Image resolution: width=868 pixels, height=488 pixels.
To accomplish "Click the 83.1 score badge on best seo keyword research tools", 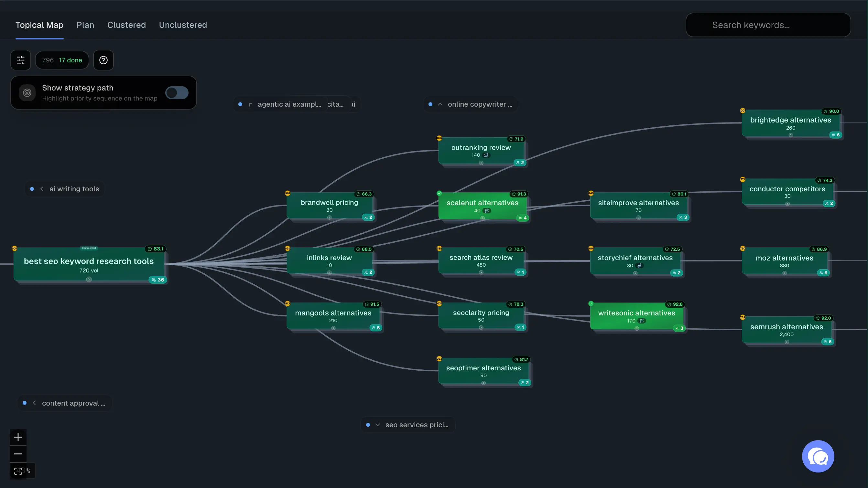I will (x=155, y=249).
